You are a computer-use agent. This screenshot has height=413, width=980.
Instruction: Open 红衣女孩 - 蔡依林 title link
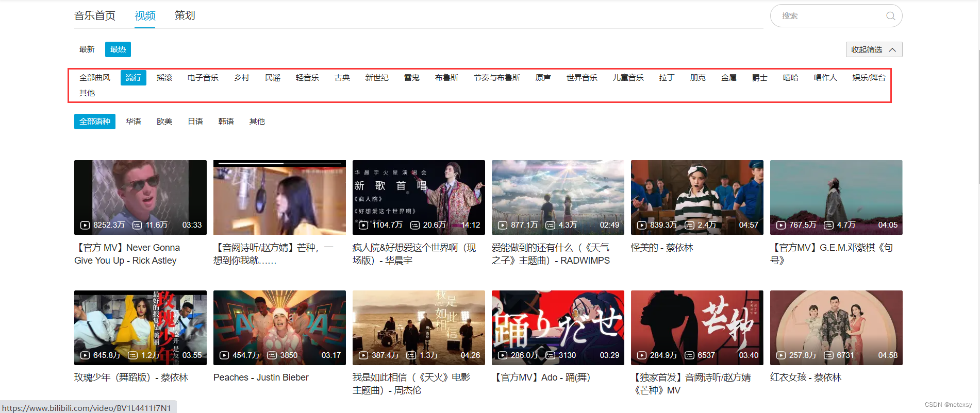(806, 377)
